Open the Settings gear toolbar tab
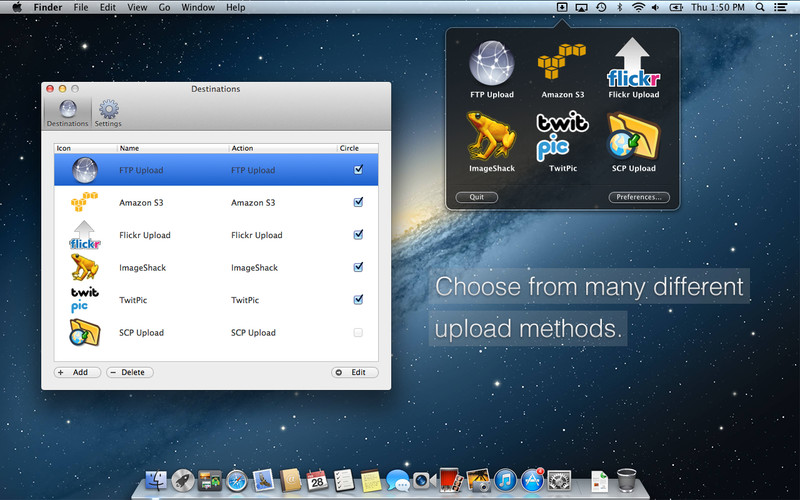Screen dimensions: 800x500 (x=108, y=113)
